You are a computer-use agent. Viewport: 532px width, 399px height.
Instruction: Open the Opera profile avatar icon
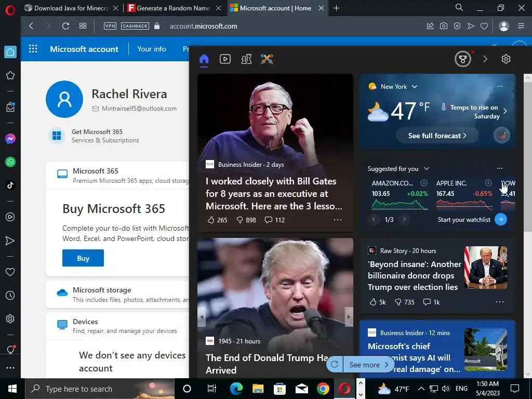click(504, 26)
